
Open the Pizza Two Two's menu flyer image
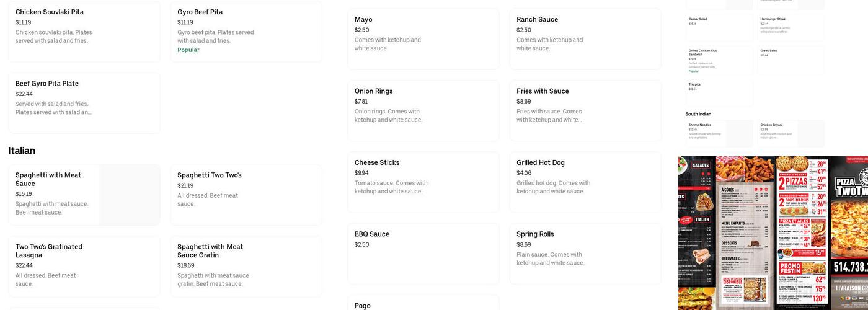(773, 233)
